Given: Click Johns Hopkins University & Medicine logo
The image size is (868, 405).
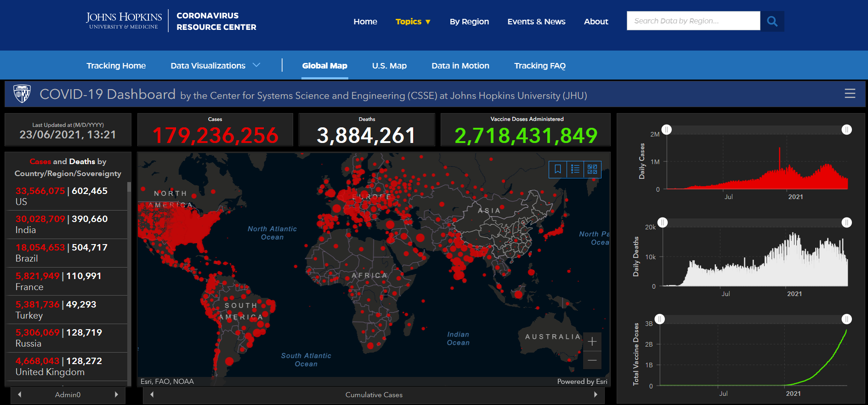Looking at the screenshot, I should [124, 21].
